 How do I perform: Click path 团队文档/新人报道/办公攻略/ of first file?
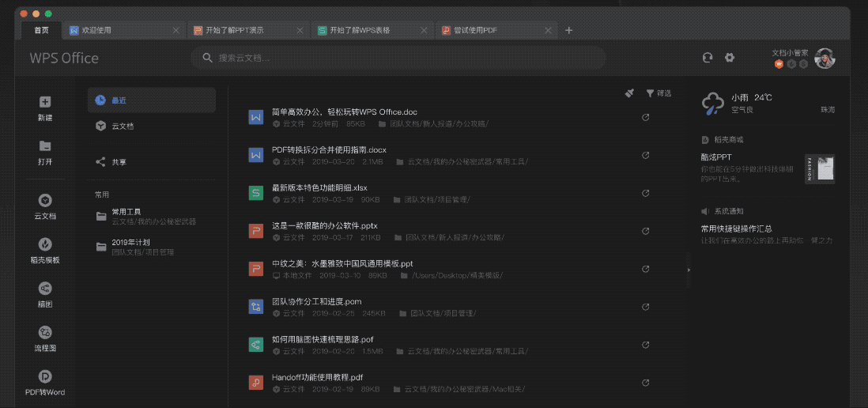439,124
